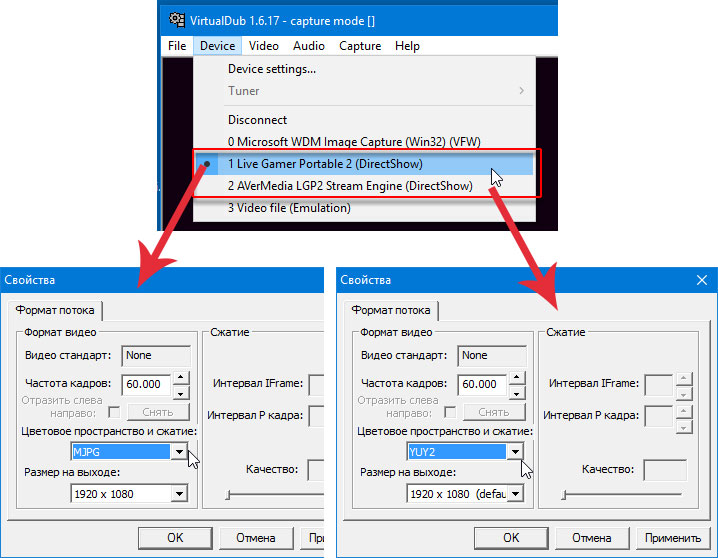Viewport: 718px width, 558px height.
Task: Increase Интервал P кадра in right dialog
Action: click(x=684, y=411)
